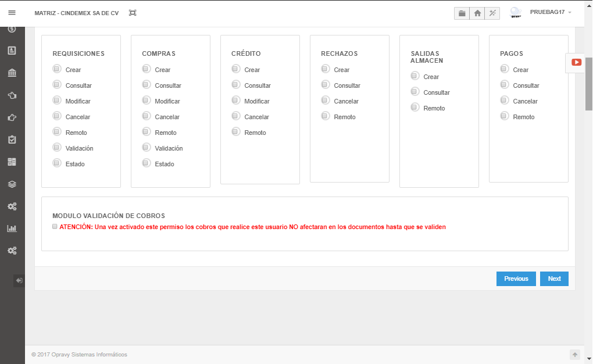The width and height of the screenshot is (593, 364).
Task: Open the bar chart reports sidebar icon
Action: (12, 229)
